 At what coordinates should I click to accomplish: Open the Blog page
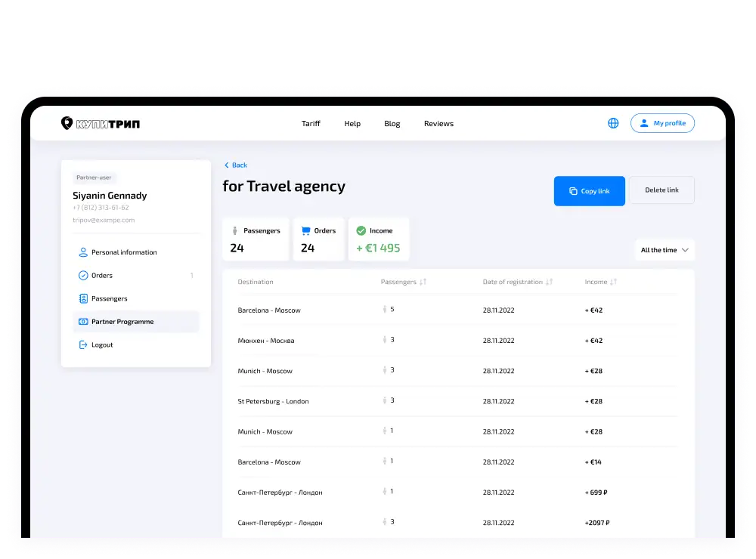pyautogui.click(x=392, y=124)
